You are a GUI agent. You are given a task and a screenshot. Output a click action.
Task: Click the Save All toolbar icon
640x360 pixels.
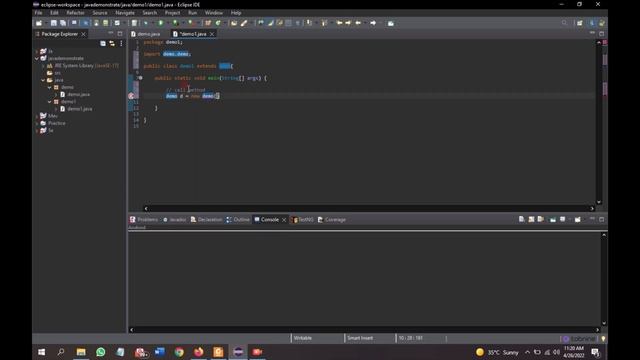click(63, 23)
